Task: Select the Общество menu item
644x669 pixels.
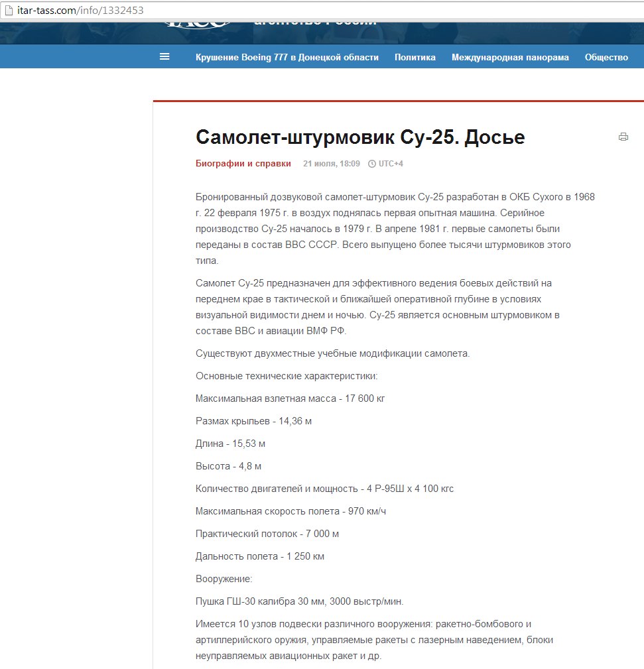Action: (606, 57)
